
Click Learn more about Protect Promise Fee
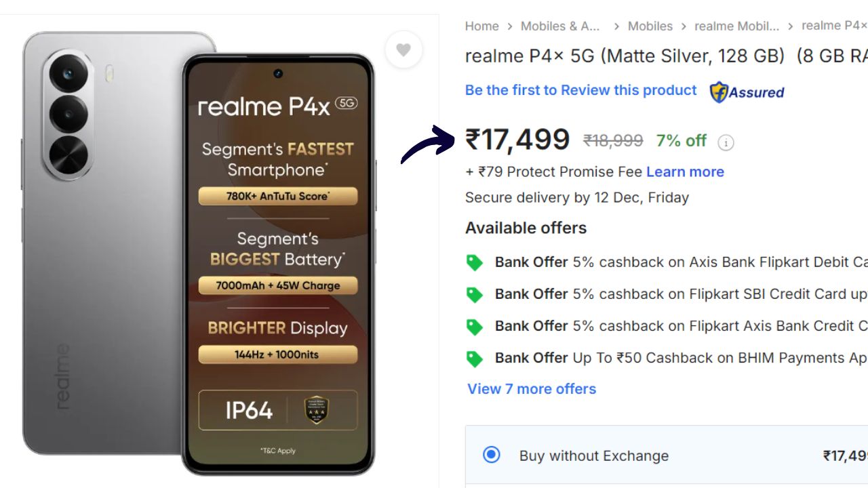click(685, 171)
